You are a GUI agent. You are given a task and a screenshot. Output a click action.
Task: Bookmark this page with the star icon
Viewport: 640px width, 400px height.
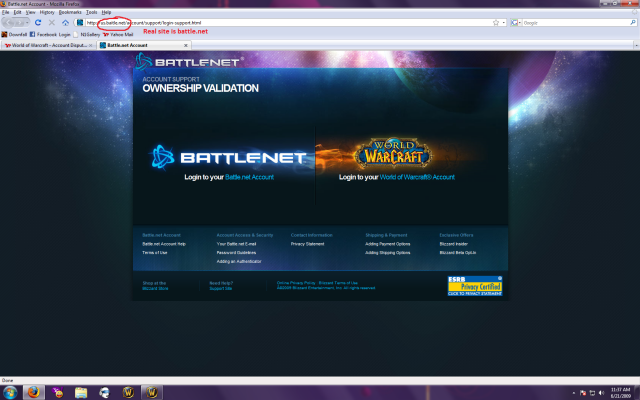(x=496, y=23)
